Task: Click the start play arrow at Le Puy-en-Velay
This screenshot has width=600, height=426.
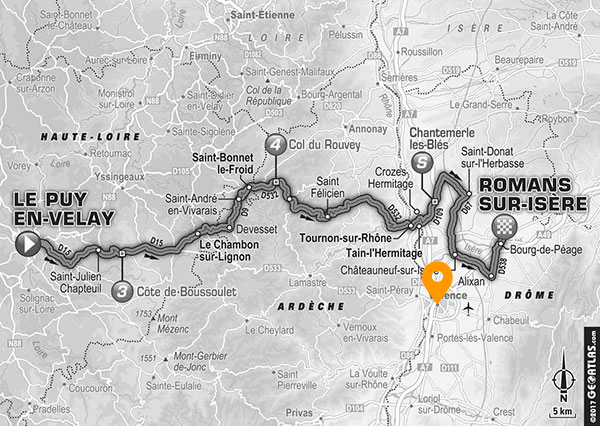Action: [28, 244]
